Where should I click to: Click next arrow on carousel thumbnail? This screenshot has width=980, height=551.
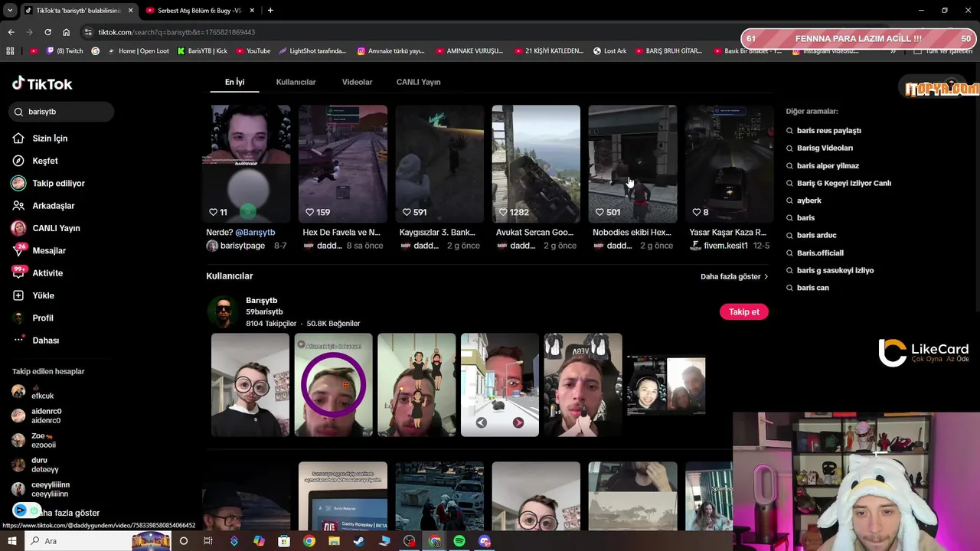(518, 422)
